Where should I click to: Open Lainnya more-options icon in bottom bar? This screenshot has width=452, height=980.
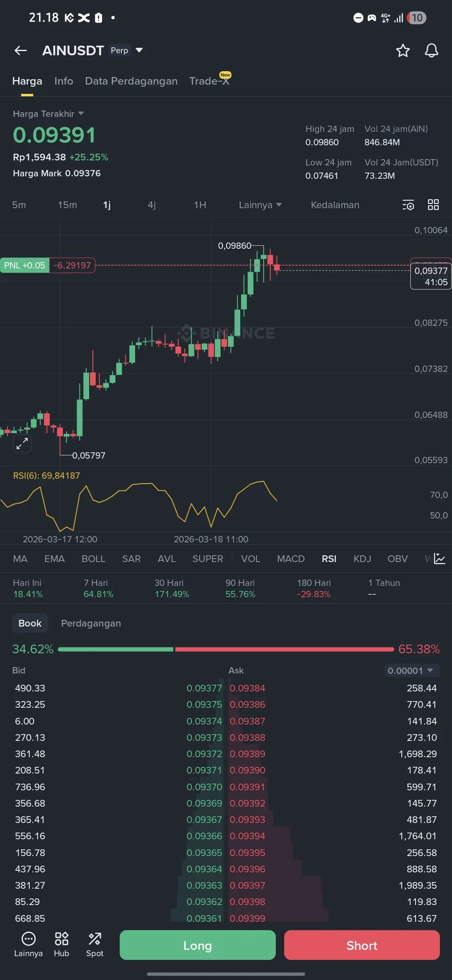pos(28,944)
